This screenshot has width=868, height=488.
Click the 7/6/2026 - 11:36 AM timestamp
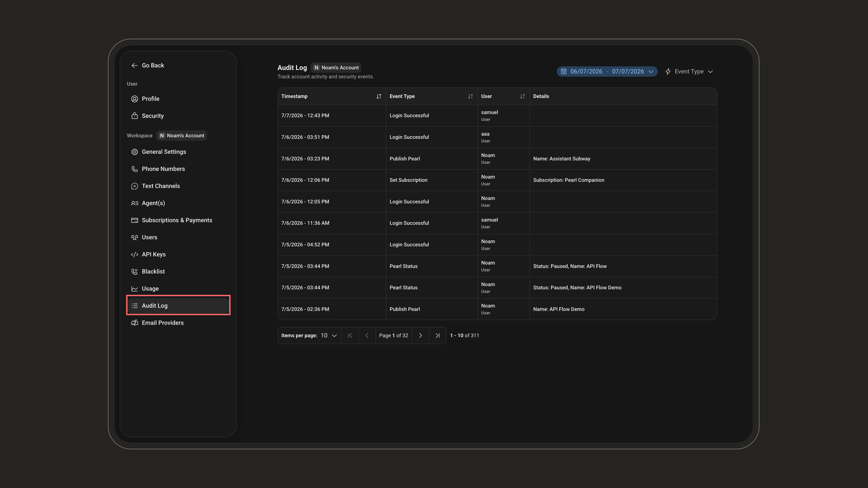(305, 223)
